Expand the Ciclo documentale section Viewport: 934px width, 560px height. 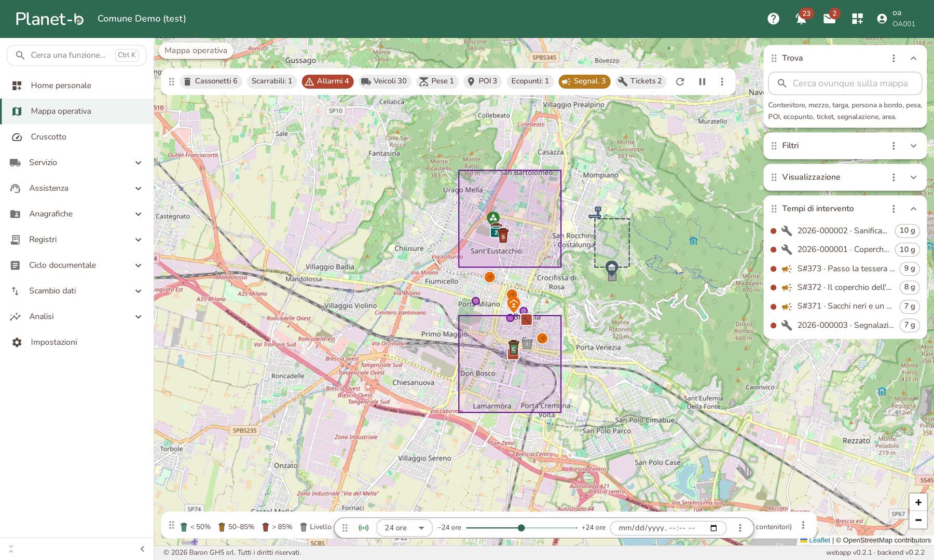[x=77, y=265]
